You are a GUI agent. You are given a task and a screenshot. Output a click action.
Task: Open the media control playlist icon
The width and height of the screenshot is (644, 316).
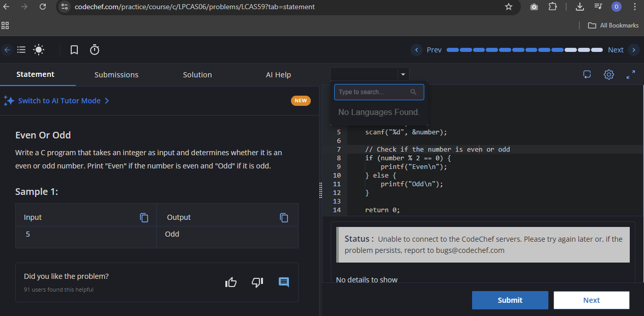pyautogui.click(x=598, y=7)
